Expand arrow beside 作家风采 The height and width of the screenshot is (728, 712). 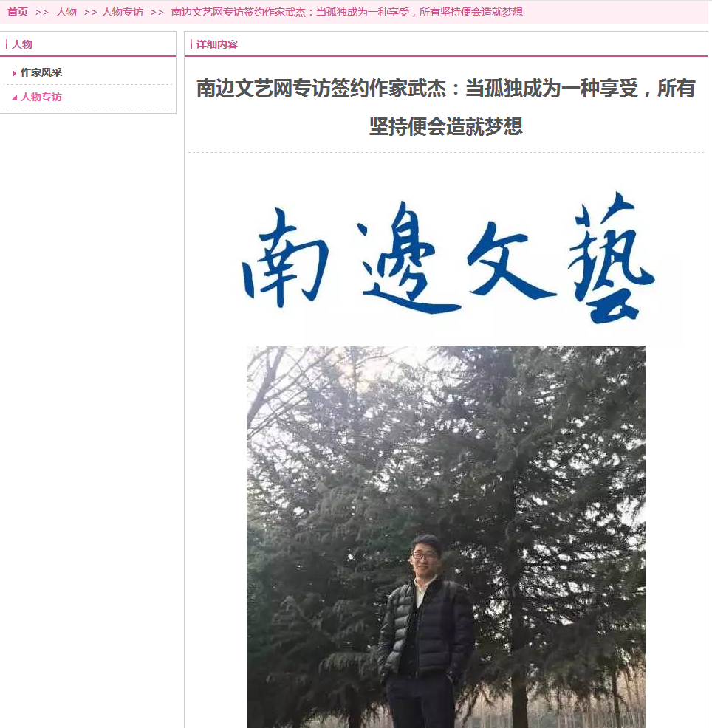coord(14,73)
